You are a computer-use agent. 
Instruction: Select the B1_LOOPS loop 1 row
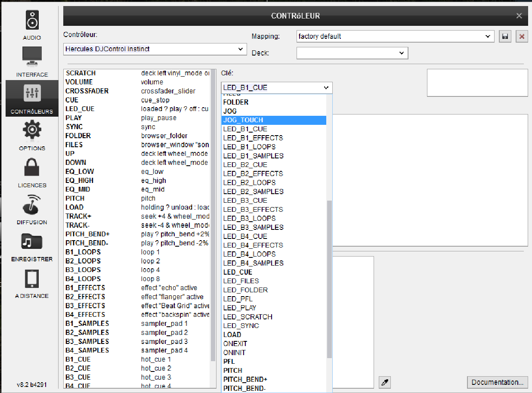pyautogui.click(x=137, y=252)
